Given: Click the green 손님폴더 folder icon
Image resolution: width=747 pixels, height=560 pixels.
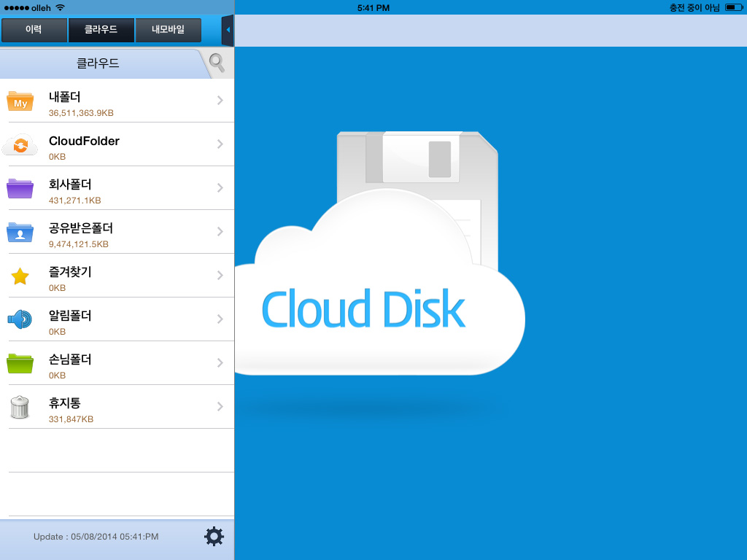Looking at the screenshot, I should coord(20,364).
